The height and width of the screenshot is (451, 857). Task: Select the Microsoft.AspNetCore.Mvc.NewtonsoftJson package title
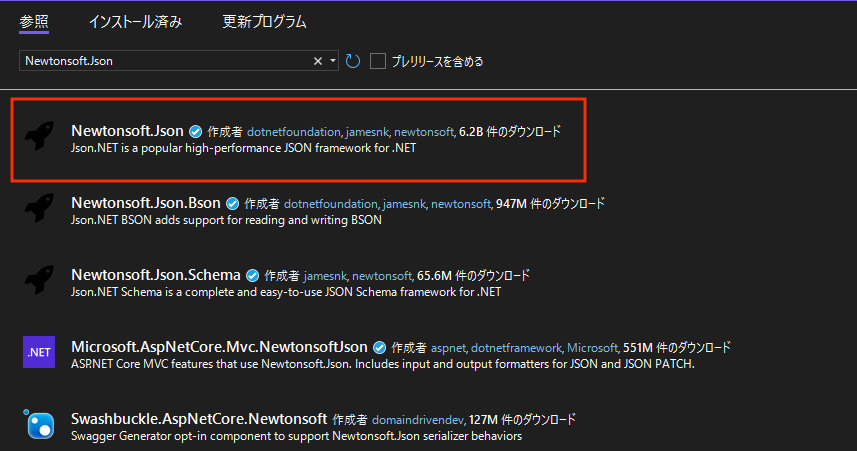click(x=219, y=347)
